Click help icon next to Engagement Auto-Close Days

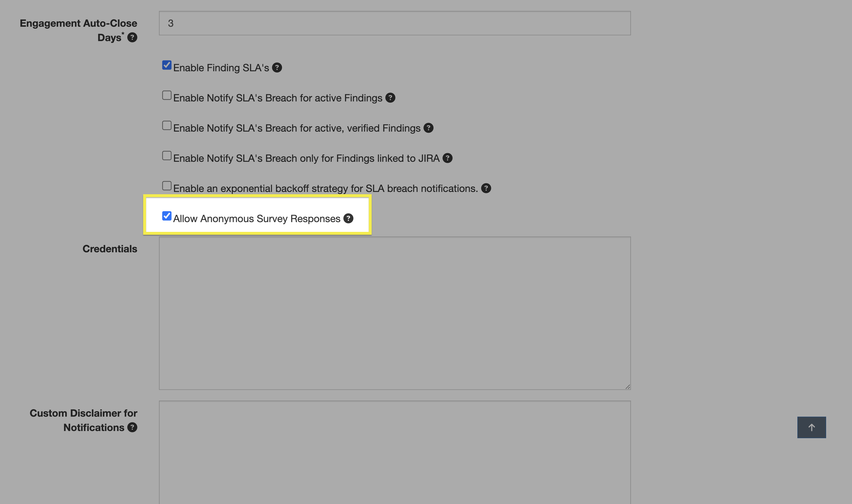132,37
